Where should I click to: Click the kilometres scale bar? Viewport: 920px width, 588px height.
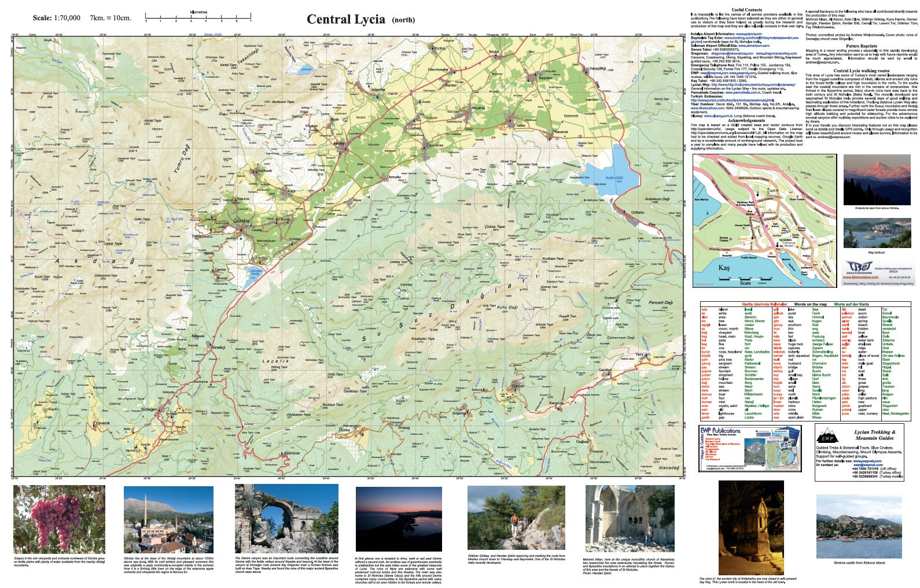click(198, 19)
